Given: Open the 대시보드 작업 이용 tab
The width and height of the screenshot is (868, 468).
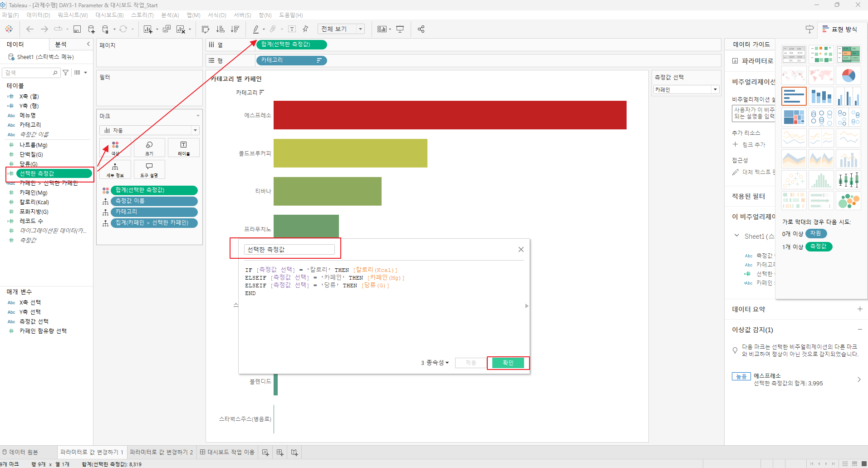Looking at the screenshot, I should (x=227, y=452).
